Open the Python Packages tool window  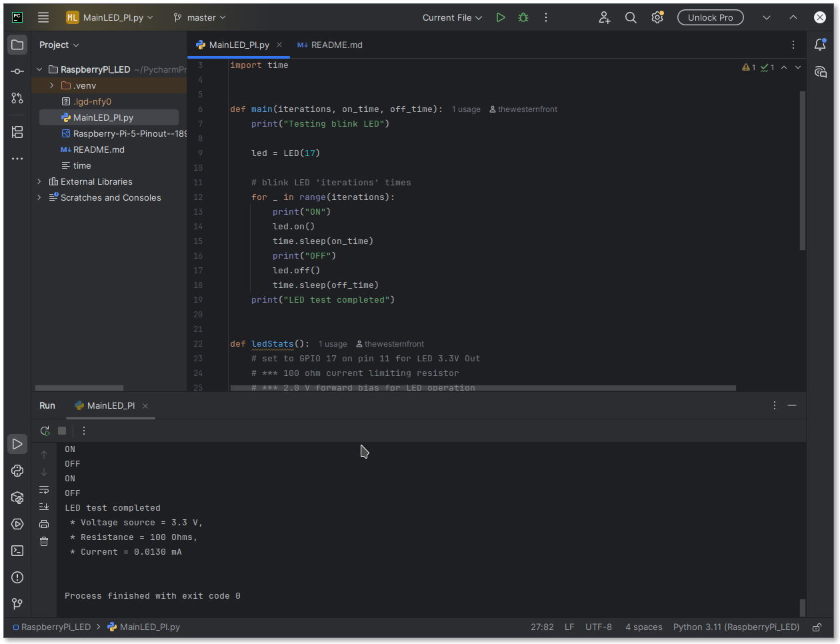click(17, 497)
